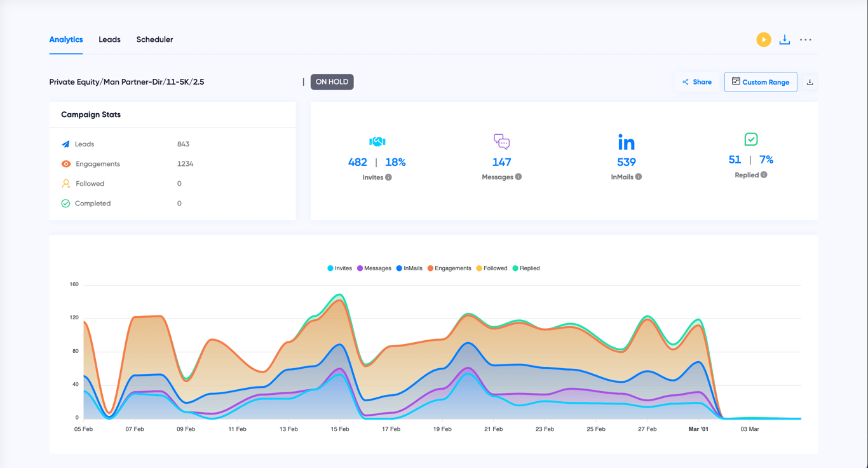Toggle the Engagements series in chart legend
Viewport: 868px width, 468px height.
point(449,268)
